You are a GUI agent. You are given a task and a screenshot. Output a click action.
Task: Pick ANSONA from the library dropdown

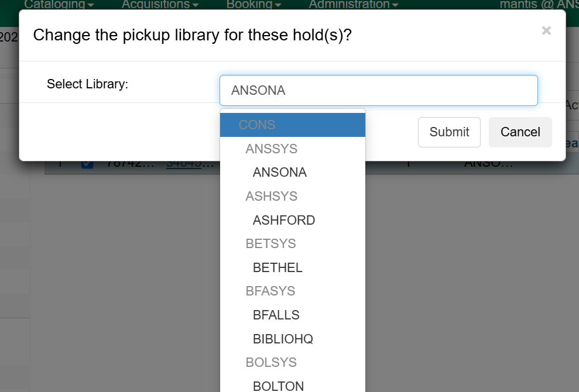(280, 173)
